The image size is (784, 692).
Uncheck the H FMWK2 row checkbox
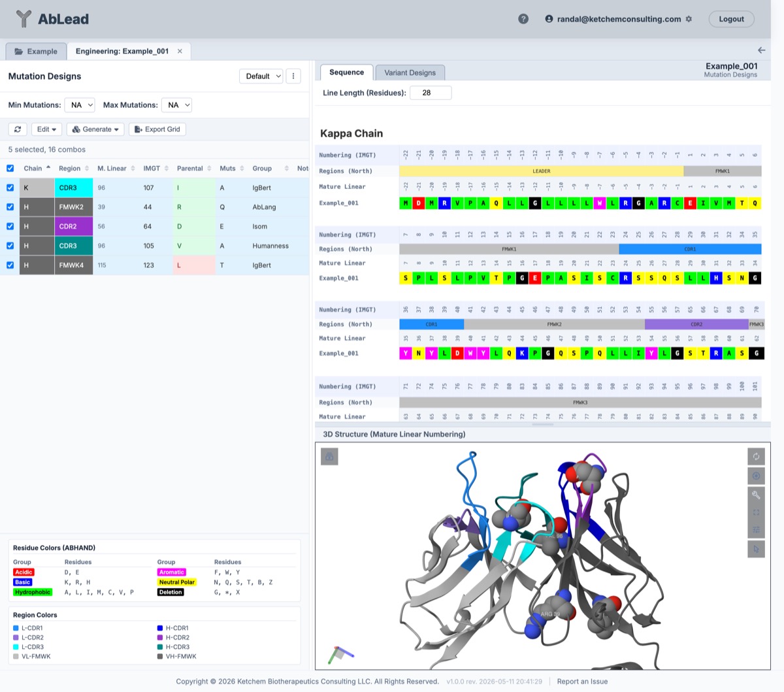10,207
